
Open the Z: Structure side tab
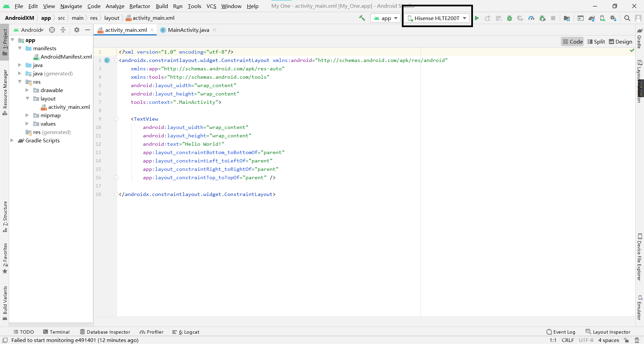[x=5, y=217]
